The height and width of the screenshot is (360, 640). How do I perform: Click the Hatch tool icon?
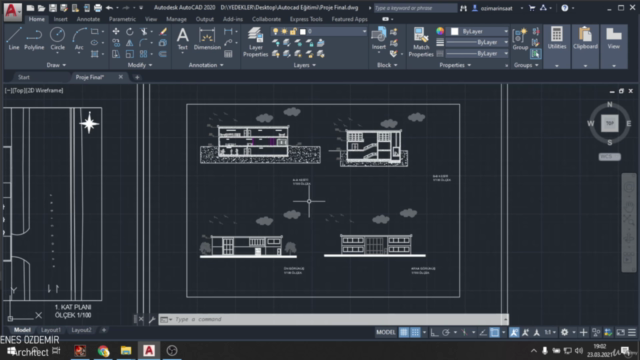(x=95, y=54)
